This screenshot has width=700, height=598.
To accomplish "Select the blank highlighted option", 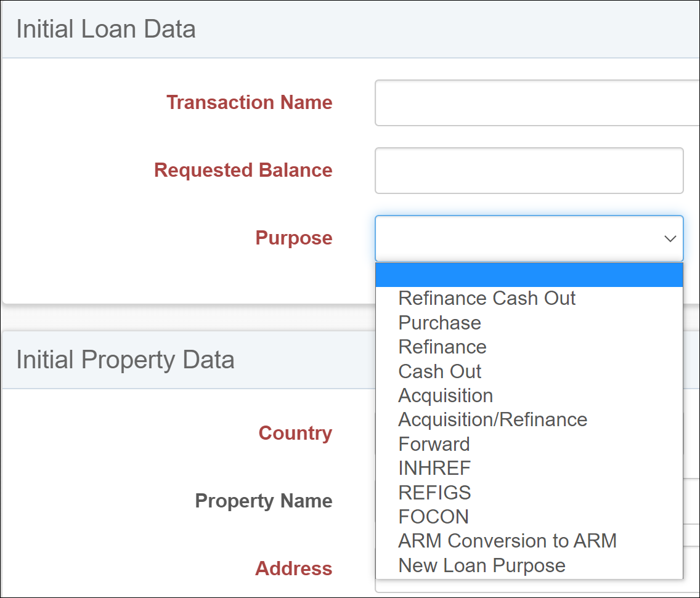I will click(x=529, y=275).
